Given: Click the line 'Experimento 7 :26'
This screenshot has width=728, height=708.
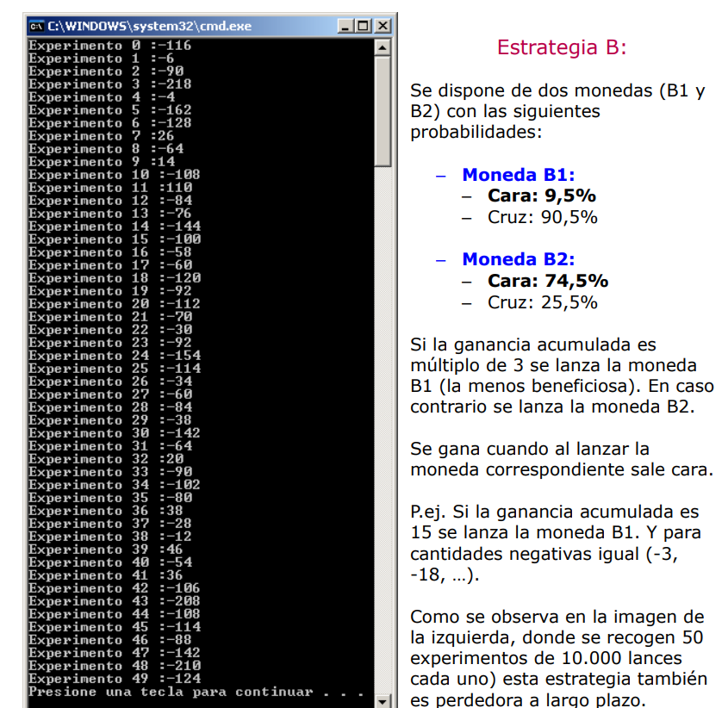Looking at the screenshot, I should (x=101, y=136).
